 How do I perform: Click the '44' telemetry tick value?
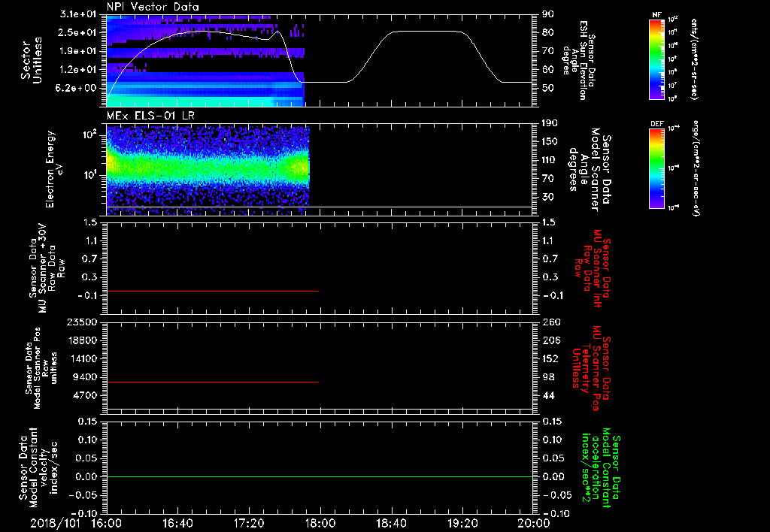point(548,395)
